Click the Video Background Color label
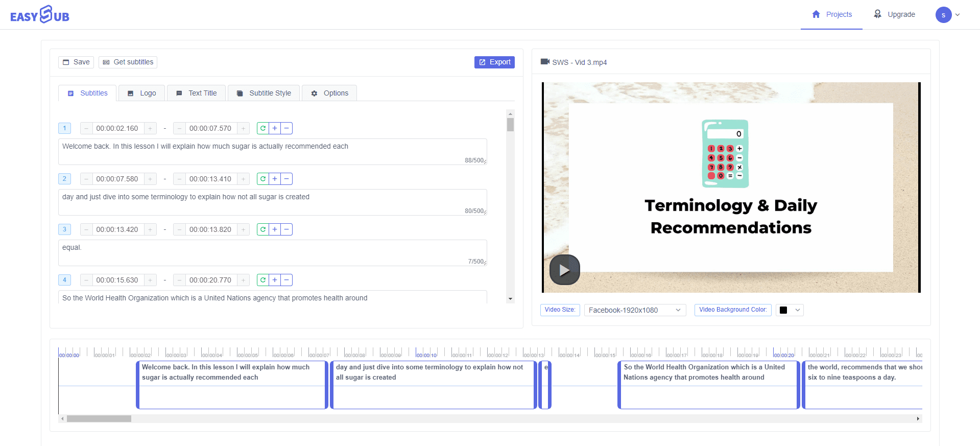980x446 pixels. coord(733,310)
